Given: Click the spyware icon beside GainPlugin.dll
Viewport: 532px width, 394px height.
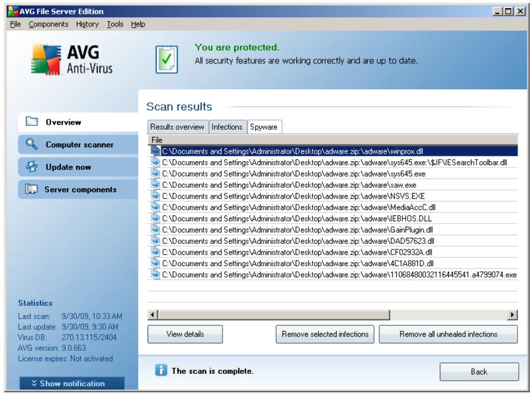Looking at the screenshot, I should pos(155,229).
